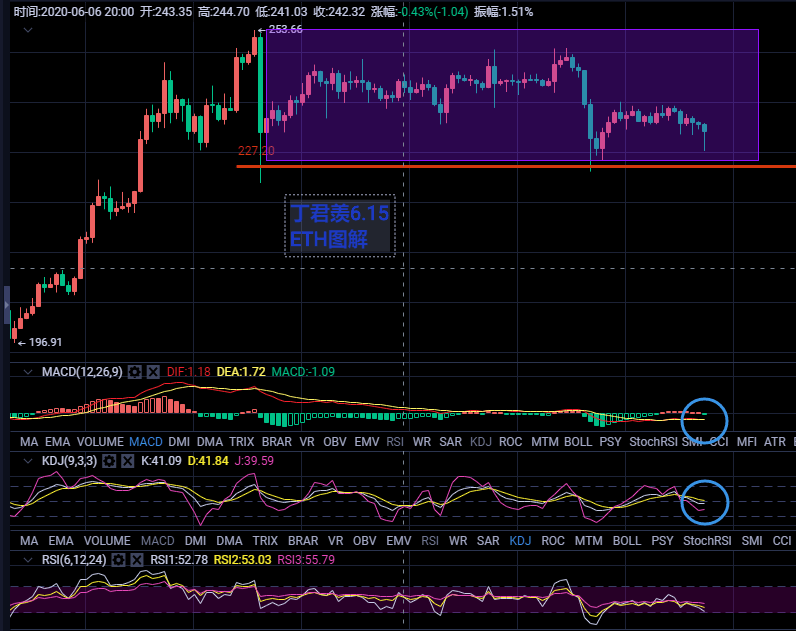
Task: Select ATR in the tab row under MACD chart
Action: tap(775, 441)
